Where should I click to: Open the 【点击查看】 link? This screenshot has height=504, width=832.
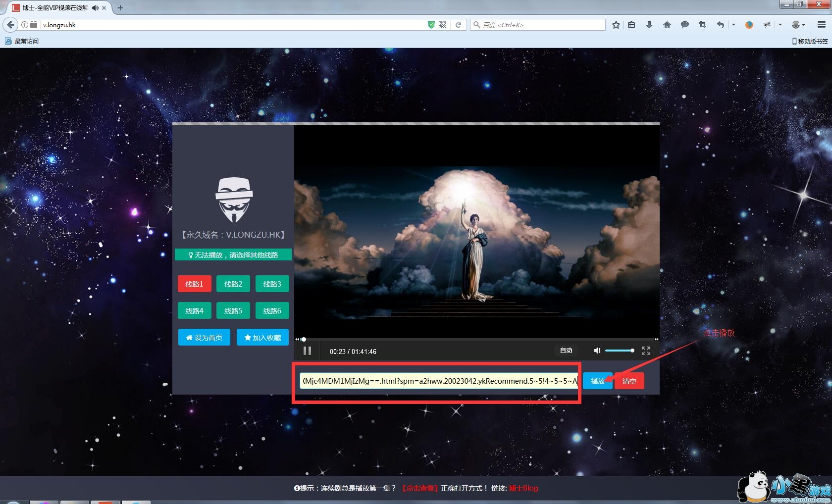(x=419, y=488)
